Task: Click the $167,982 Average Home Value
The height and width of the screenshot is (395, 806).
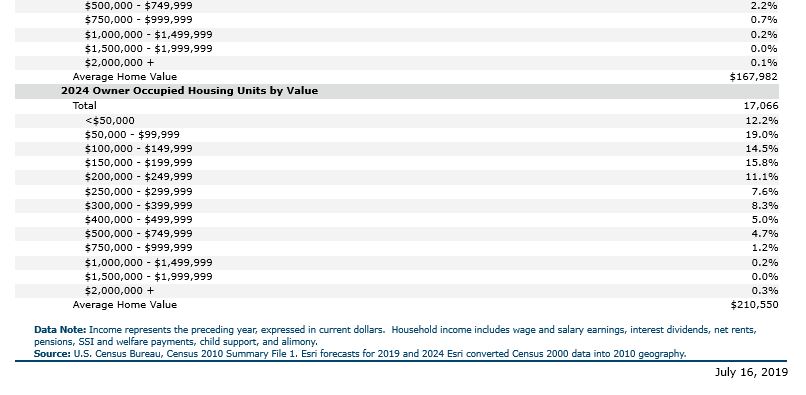Action: tap(754, 77)
